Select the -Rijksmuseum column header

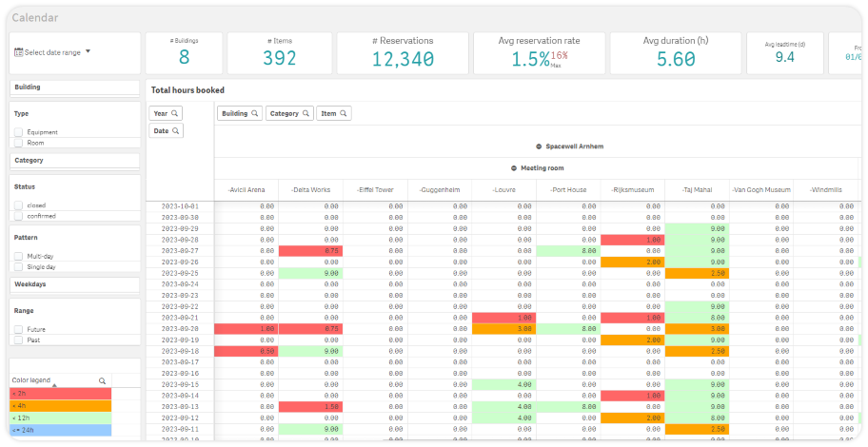pyautogui.click(x=632, y=190)
